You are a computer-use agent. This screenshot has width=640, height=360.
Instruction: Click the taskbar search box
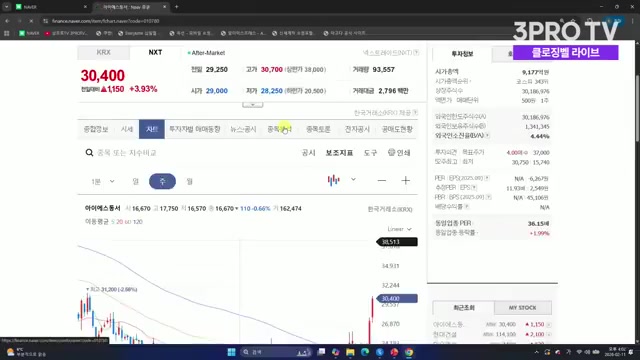point(276,352)
